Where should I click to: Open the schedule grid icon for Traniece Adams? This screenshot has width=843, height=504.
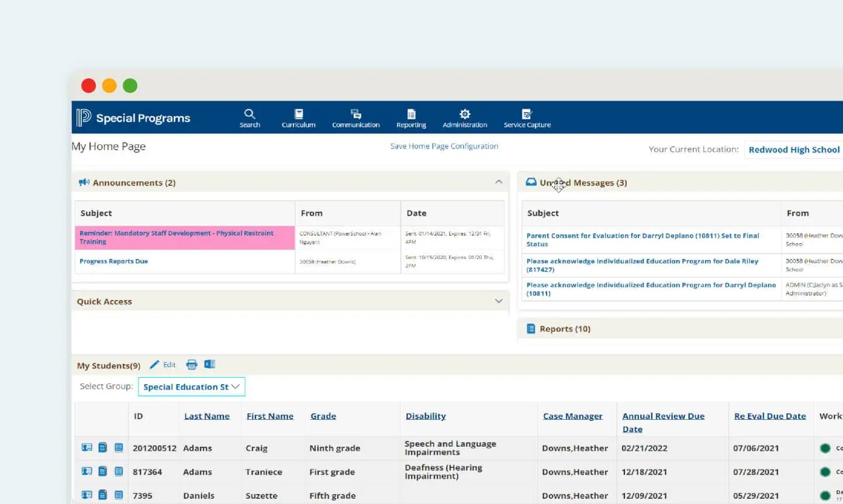pos(119,471)
